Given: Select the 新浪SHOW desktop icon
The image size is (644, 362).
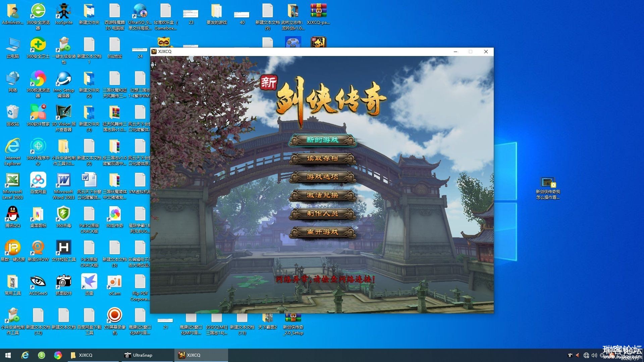Looking at the screenshot, I should tap(38, 251).
